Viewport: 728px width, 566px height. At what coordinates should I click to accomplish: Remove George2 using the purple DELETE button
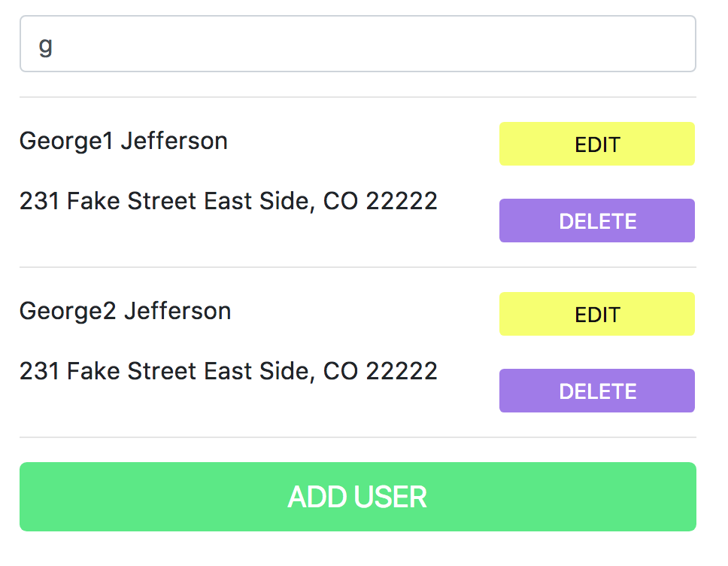596,391
